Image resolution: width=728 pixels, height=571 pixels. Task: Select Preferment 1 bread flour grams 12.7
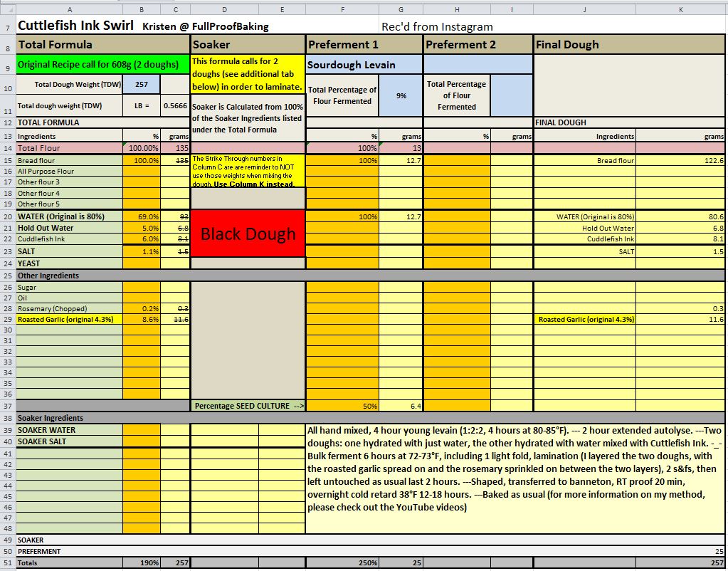(x=401, y=161)
